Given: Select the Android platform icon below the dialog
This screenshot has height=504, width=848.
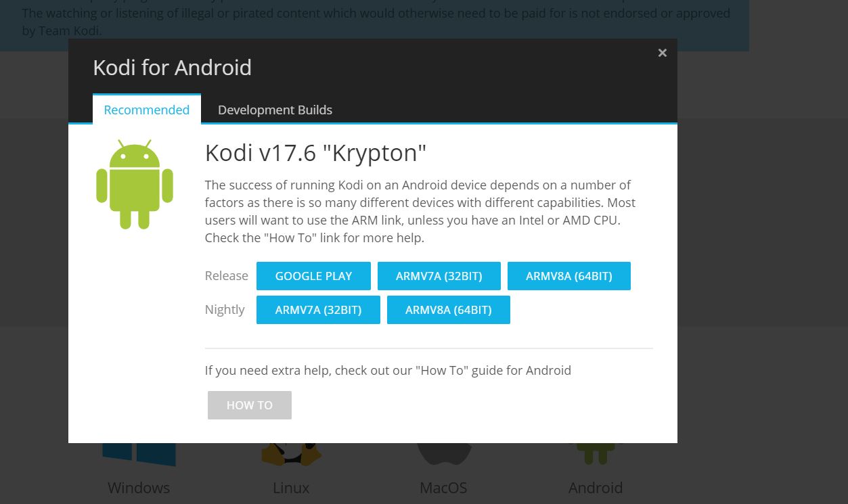Looking at the screenshot, I should coord(596,454).
